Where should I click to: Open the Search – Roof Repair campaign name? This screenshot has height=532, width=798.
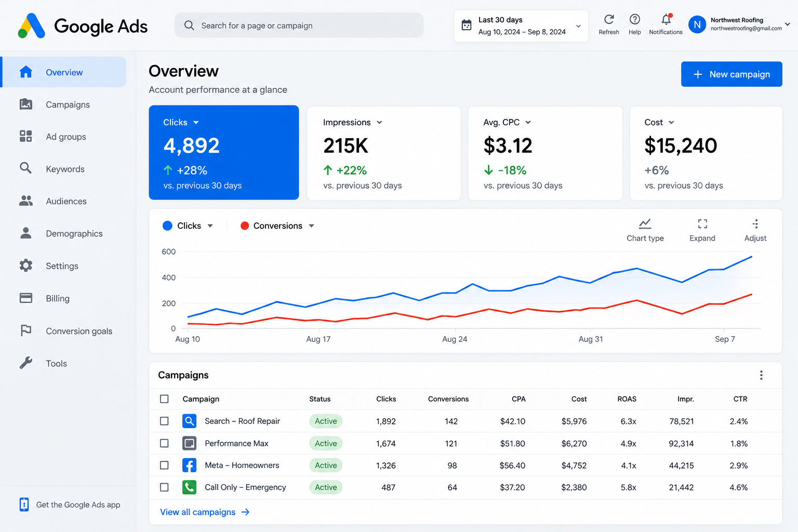click(242, 421)
